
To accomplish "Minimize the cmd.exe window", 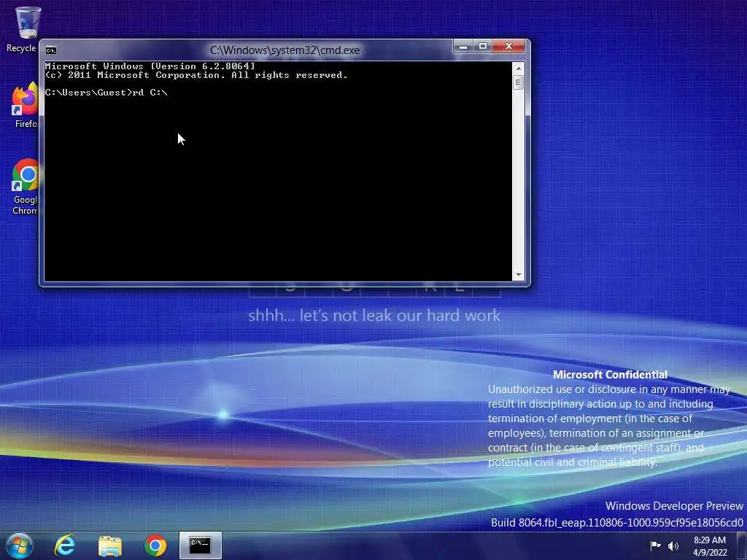I will [462, 46].
